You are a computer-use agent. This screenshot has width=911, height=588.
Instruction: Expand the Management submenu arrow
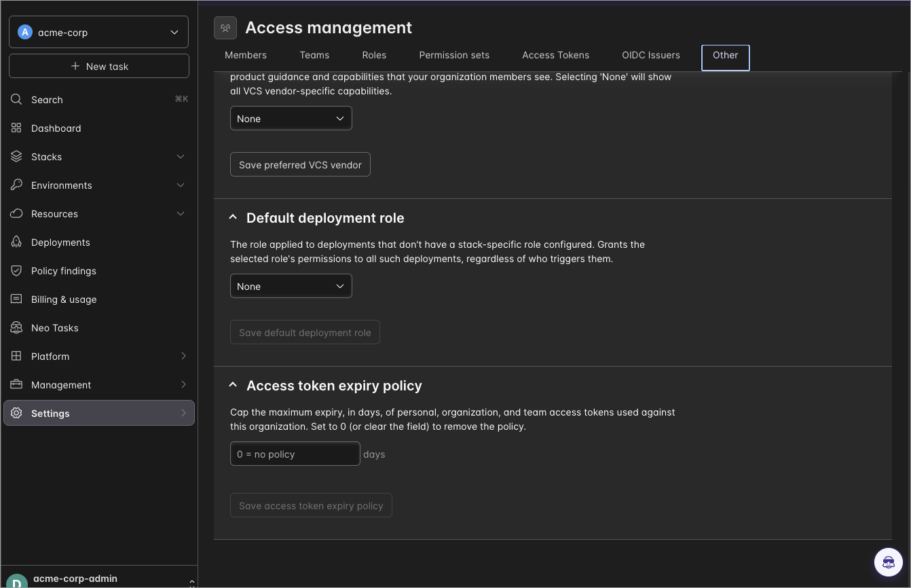click(183, 385)
